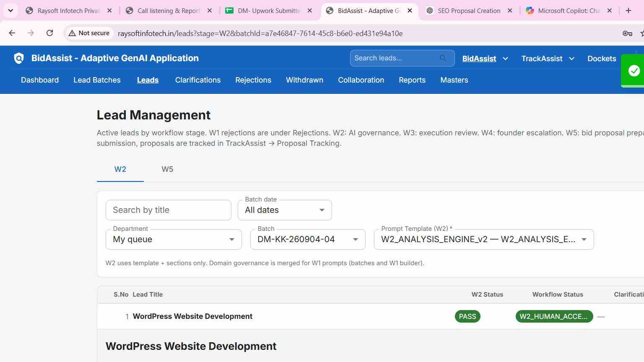Close the SEO Proposal Creation tab
Screen dimensions: 644x362
pos(510,11)
